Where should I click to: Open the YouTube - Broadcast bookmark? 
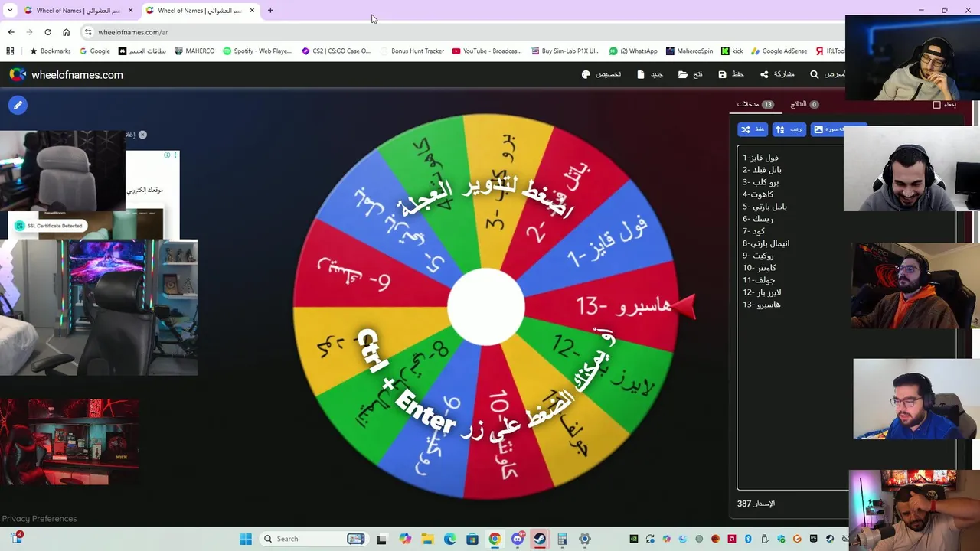(x=487, y=51)
